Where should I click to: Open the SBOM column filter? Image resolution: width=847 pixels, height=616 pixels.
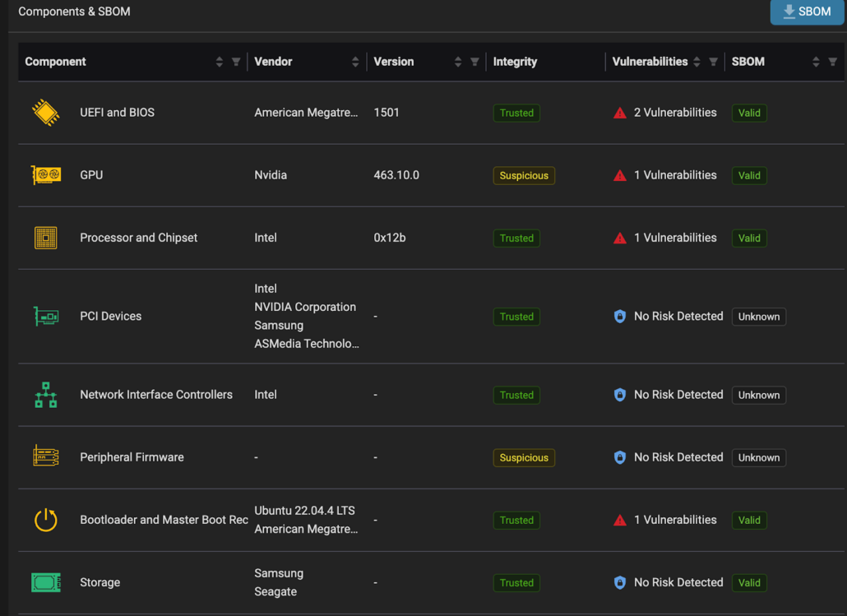(x=832, y=62)
